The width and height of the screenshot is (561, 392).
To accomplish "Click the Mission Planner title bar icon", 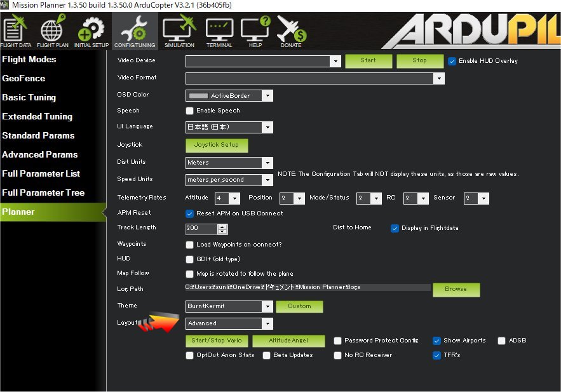I will [4, 5].
